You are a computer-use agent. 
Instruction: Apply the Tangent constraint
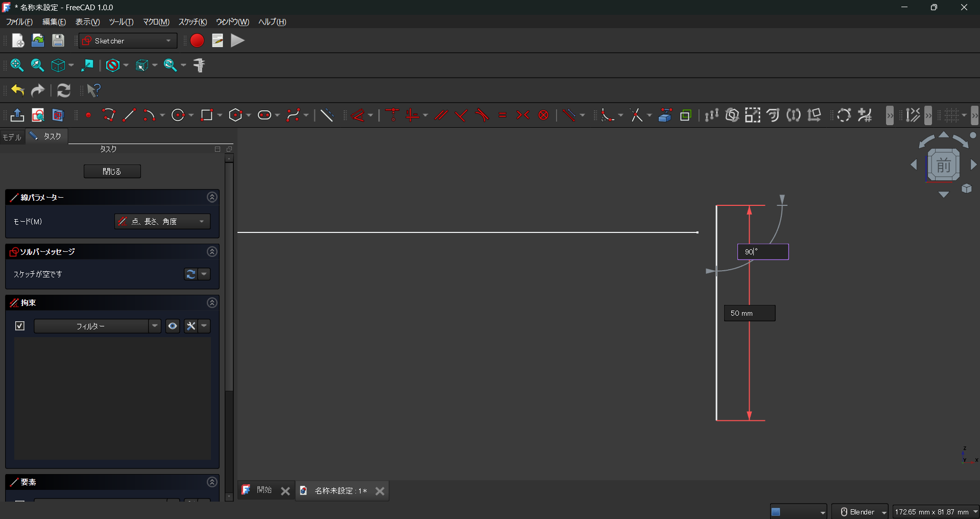point(482,115)
